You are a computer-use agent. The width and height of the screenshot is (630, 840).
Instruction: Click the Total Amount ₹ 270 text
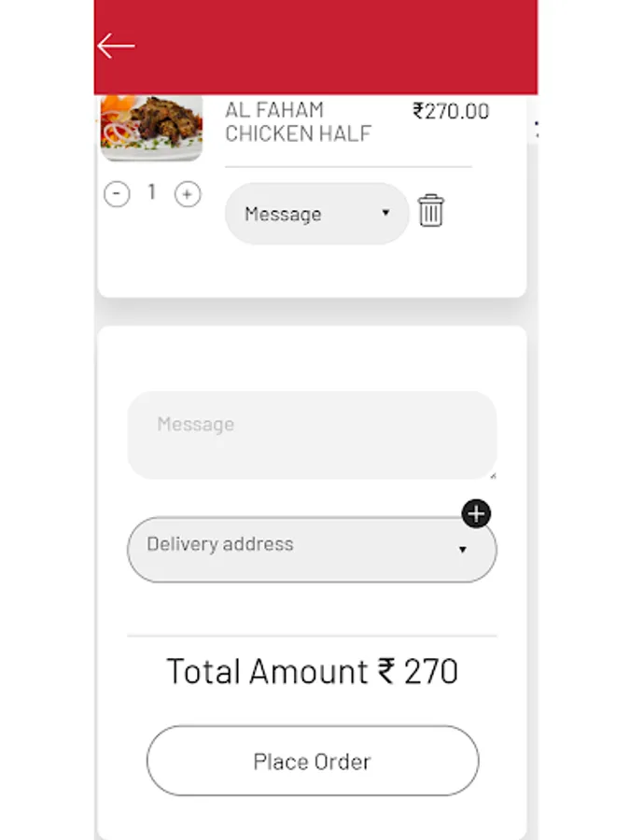pyautogui.click(x=312, y=672)
